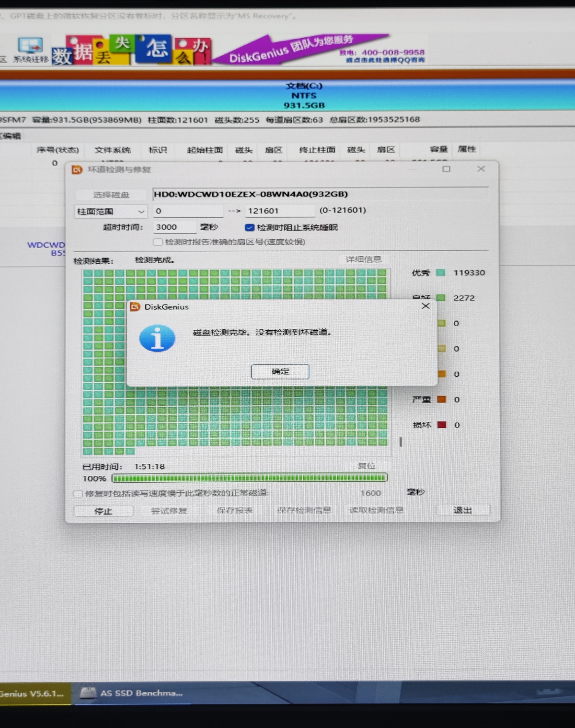Click the 退出 button
Viewport: 575px width, 728px height.
[x=463, y=510]
